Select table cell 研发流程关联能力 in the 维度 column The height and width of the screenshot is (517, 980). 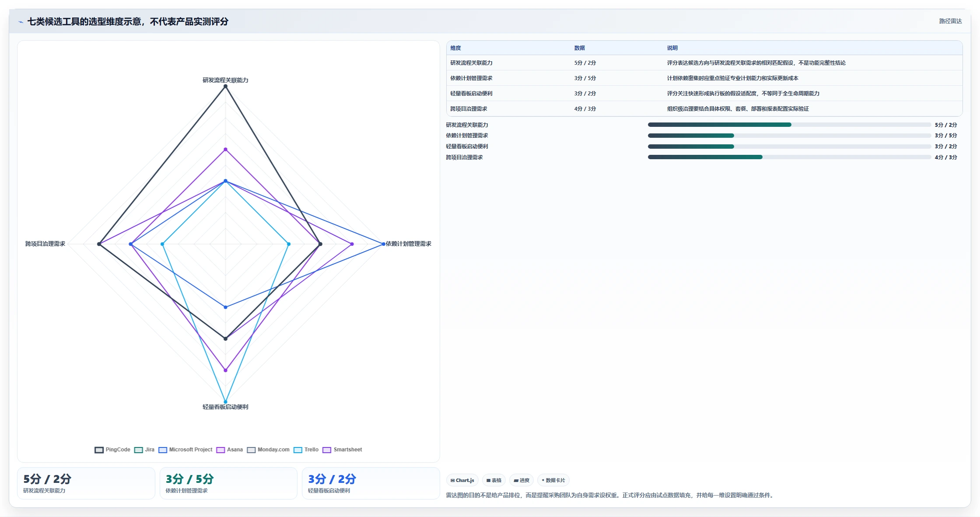click(471, 63)
